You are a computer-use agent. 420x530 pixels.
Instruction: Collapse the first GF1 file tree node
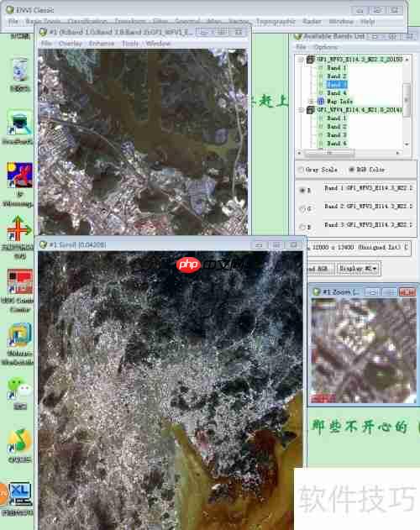pyautogui.click(x=301, y=60)
